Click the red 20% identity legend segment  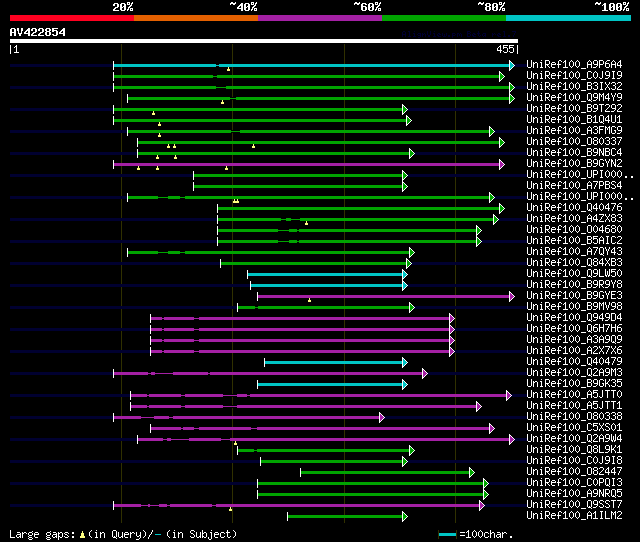(72, 18)
